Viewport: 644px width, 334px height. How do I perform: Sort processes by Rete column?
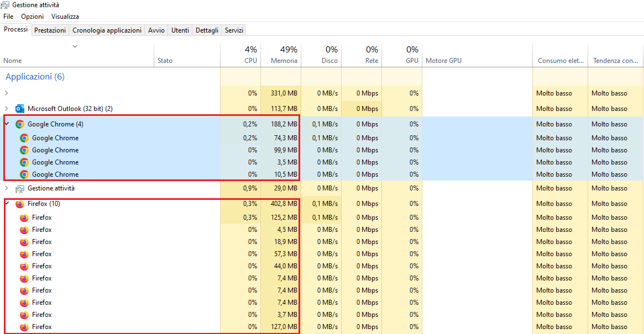[362, 55]
